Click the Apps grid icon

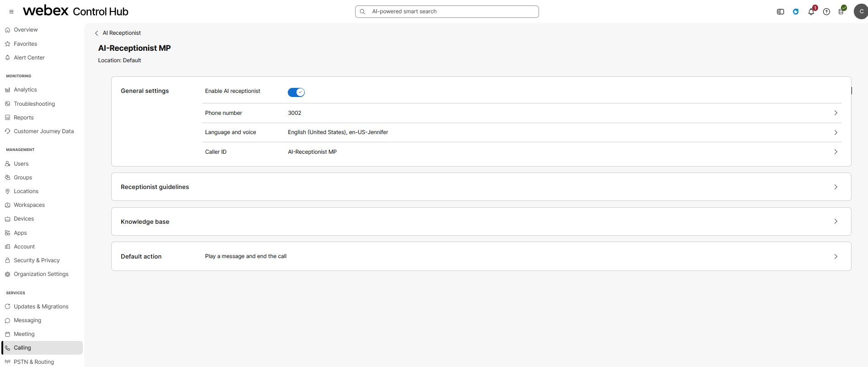7,233
